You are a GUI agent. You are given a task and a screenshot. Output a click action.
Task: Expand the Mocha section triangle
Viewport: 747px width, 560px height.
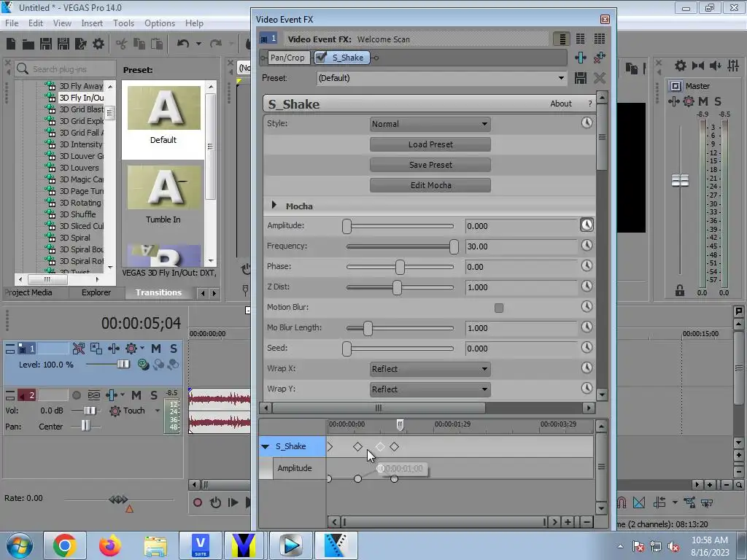274,205
